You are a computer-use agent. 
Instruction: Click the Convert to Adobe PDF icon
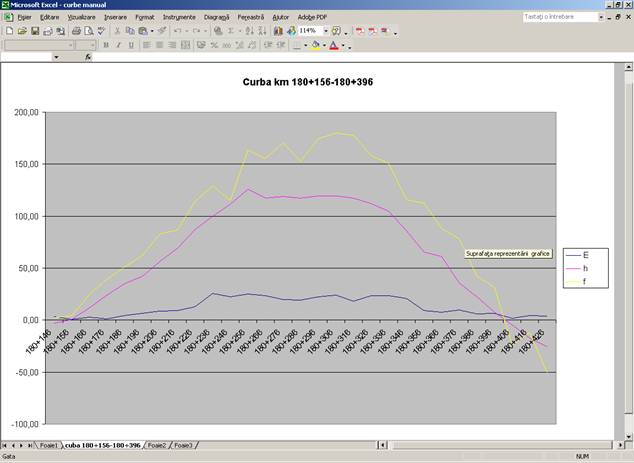tap(358, 31)
